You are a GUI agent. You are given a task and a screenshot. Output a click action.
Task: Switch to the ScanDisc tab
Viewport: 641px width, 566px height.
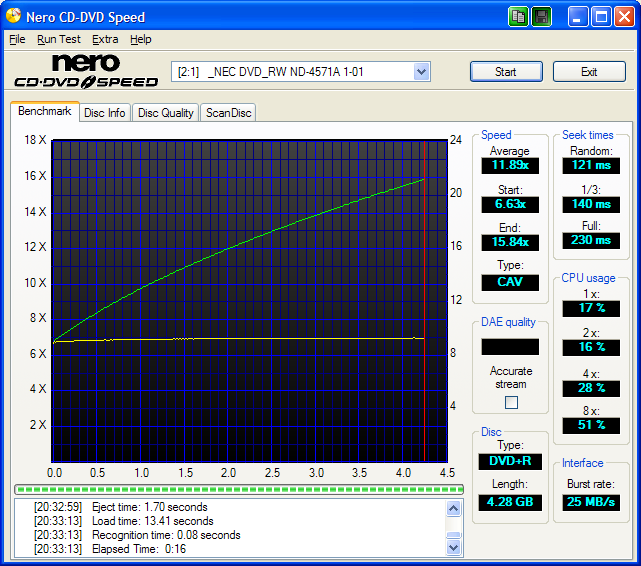pyautogui.click(x=229, y=113)
